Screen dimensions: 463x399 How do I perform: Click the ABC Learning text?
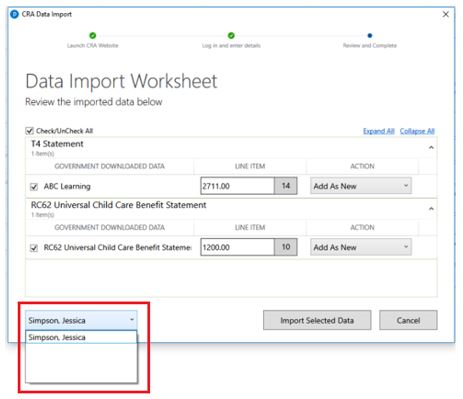[x=67, y=186]
